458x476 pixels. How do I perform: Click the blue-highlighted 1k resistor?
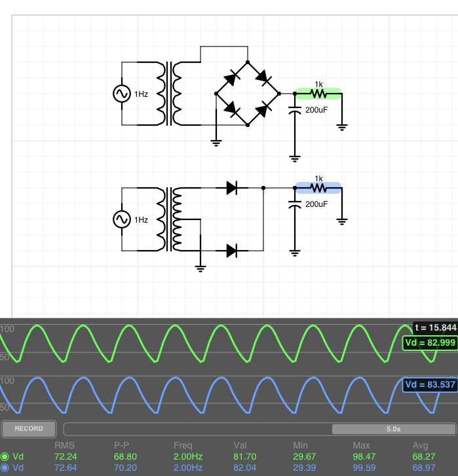[x=318, y=188]
